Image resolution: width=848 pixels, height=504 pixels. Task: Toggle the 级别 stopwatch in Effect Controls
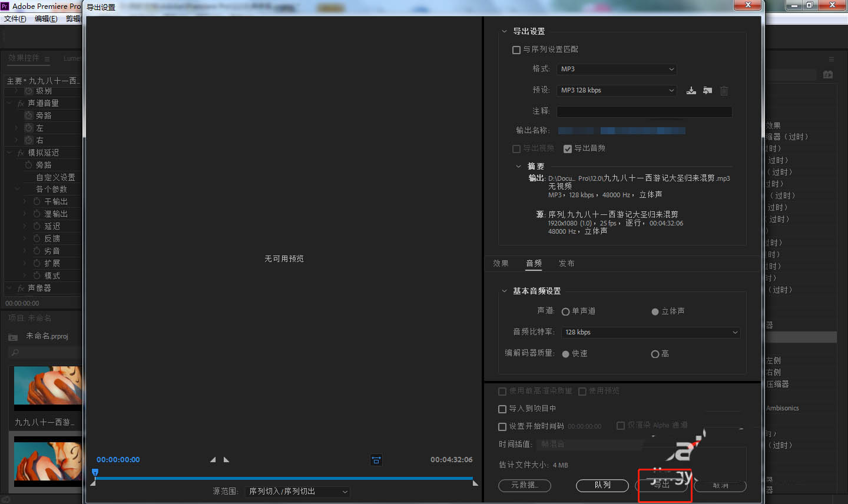point(29,91)
